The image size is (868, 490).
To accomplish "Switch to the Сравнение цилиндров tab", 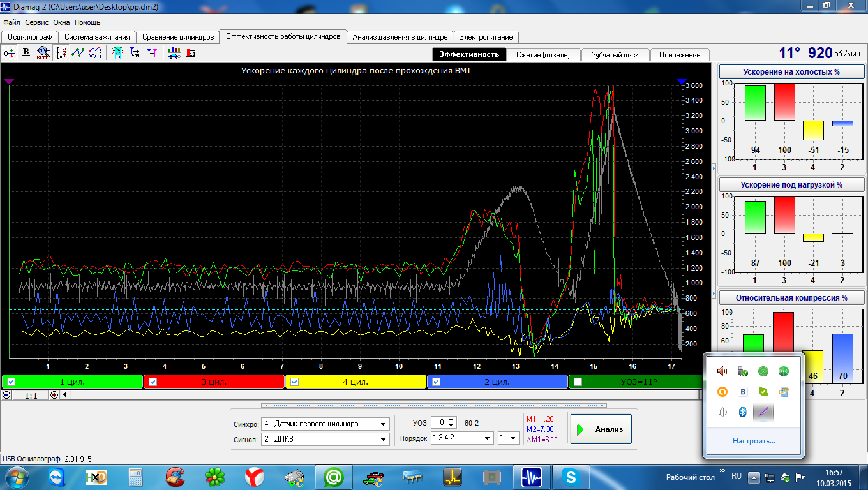I will (178, 37).
